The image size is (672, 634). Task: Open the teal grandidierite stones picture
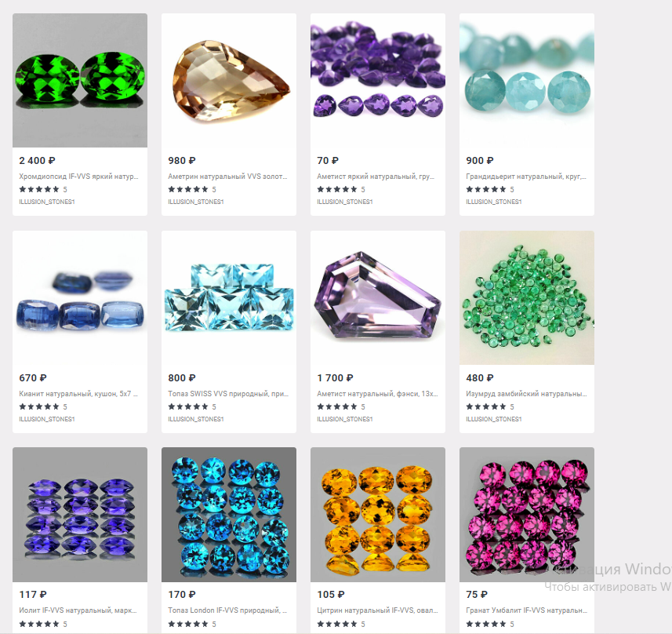[527, 80]
